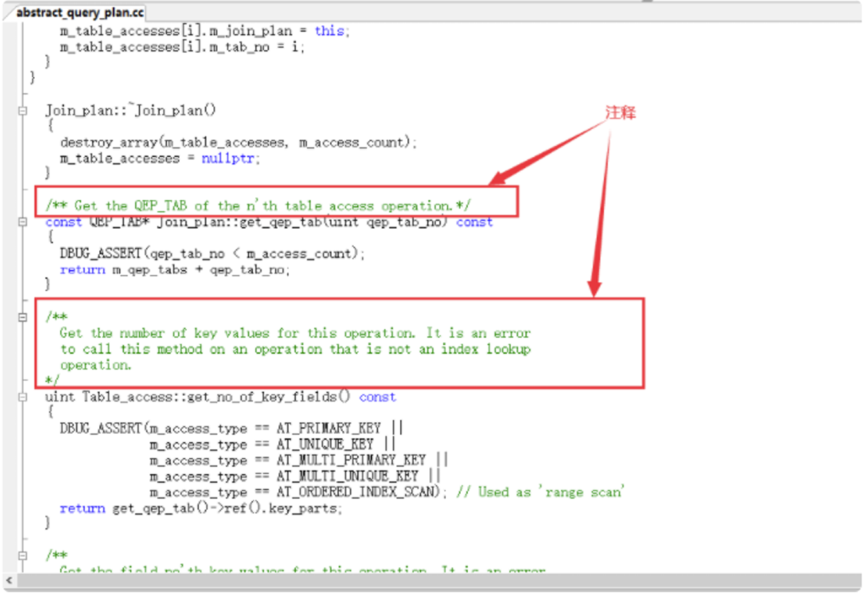Collapse the last comment block fold marker at the bottom
The width and height of the screenshot is (868, 593).
(23, 555)
